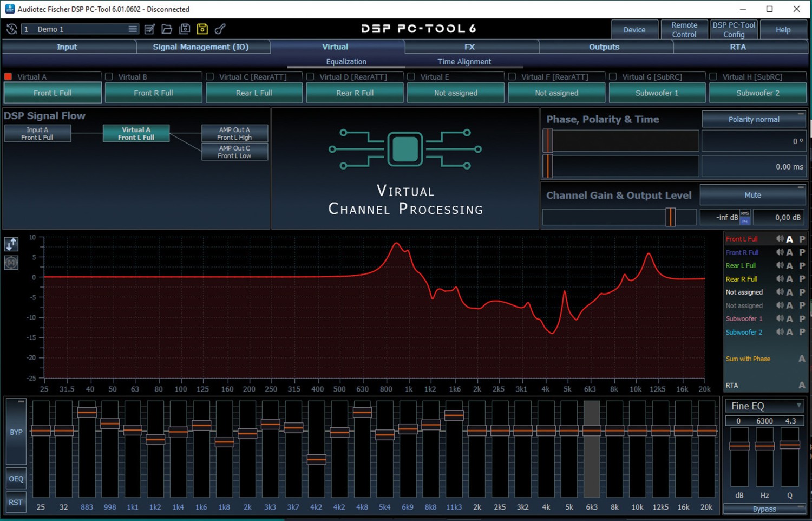Click the A amplitude icon for Rear L Full
812x521 pixels.
[790, 265]
